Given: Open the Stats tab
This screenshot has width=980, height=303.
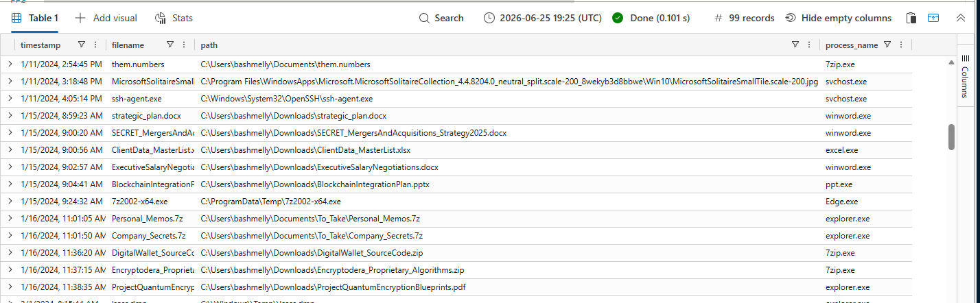Looking at the screenshot, I should point(174,18).
